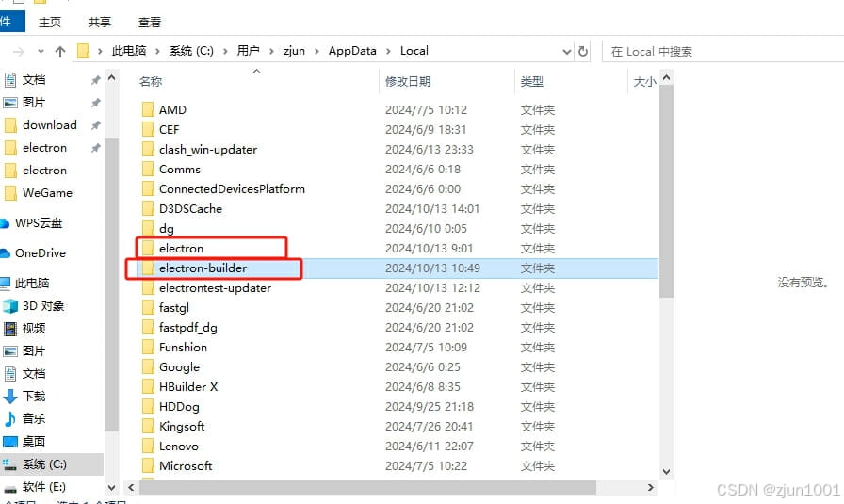Open 下载 in the navigation pane
This screenshot has height=504, width=844.
34,397
